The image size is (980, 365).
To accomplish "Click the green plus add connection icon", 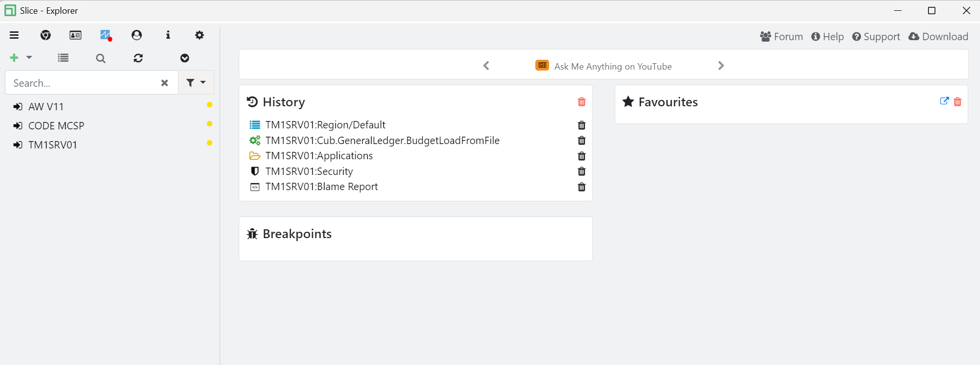I will point(14,58).
